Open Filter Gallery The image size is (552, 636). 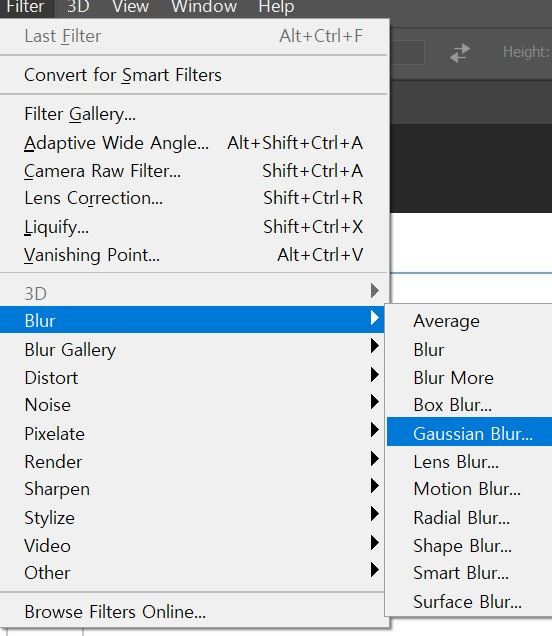tap(193, 114)
